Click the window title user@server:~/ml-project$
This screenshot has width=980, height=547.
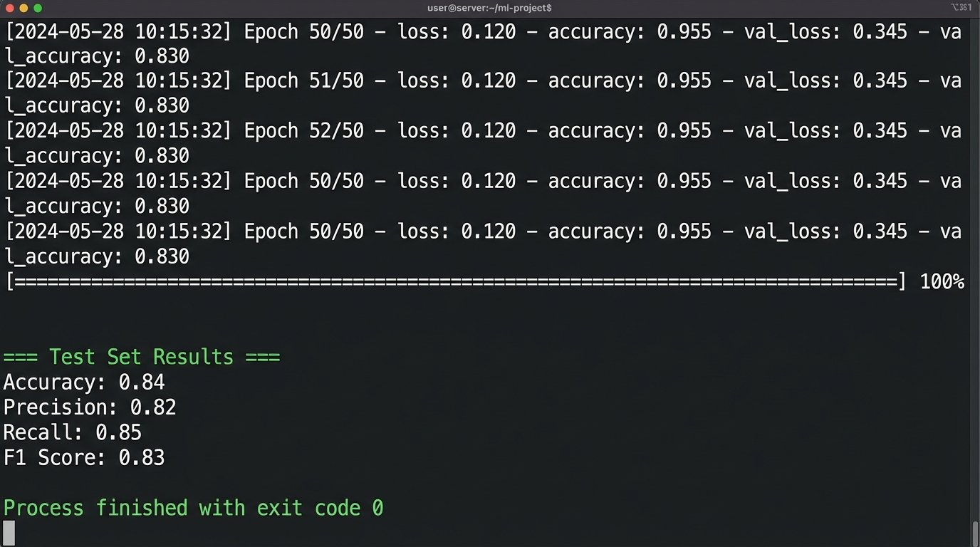click(x=484, y=8)
